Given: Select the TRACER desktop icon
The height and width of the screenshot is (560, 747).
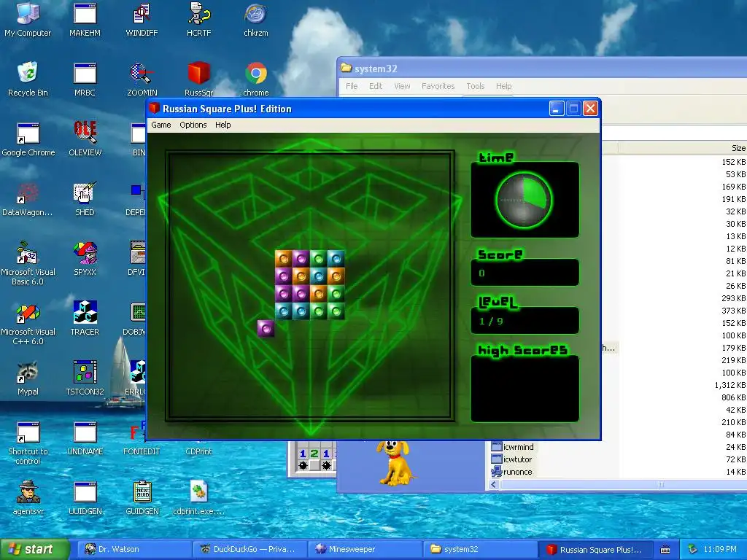Looking at the screenshot, I should click(x=85, y=318).
